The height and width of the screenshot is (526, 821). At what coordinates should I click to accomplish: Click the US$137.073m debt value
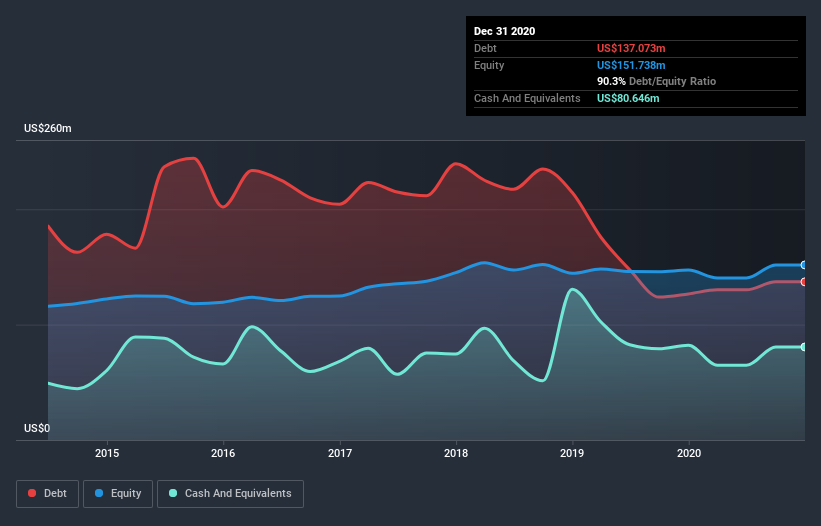coord(631,48)
